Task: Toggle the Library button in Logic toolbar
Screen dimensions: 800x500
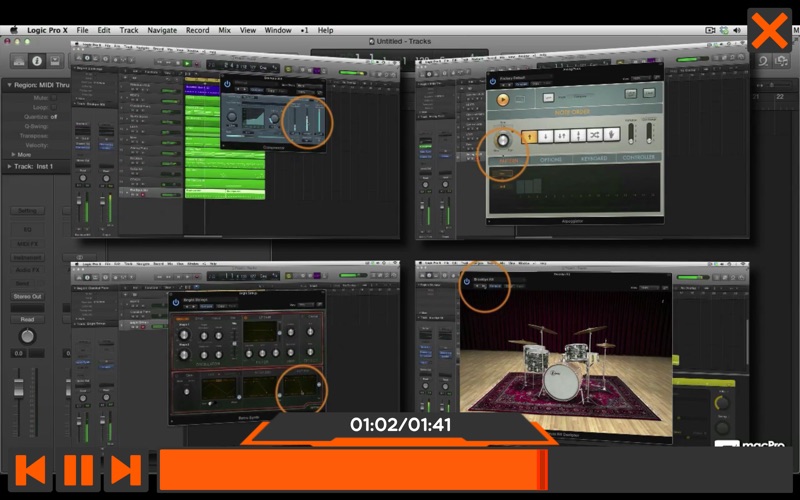Action: pos(19,61)
